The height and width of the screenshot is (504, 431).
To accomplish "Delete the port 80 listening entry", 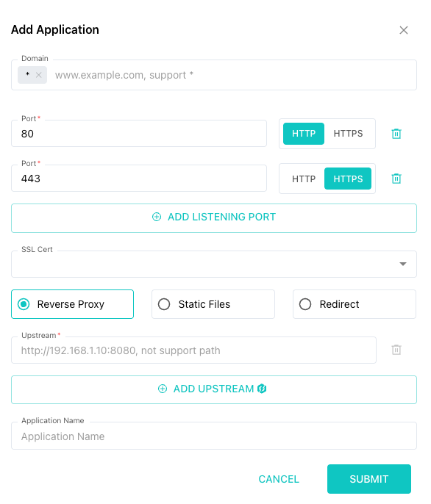I will point(396,134).
